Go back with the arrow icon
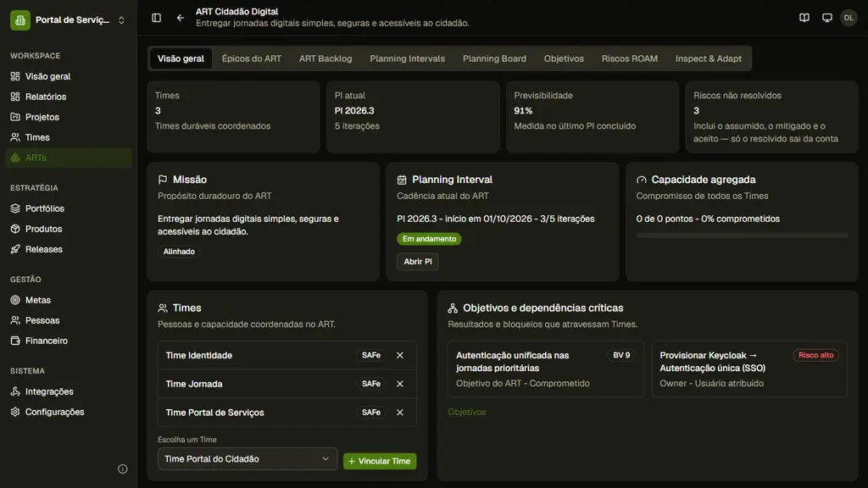This screenshot has height=488, width=868. point(181,18)
